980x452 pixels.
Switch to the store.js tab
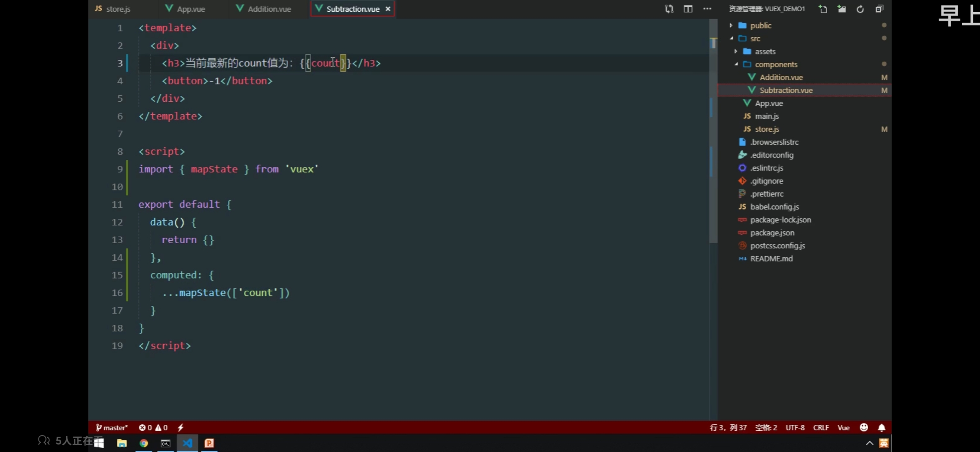[118, 9]
